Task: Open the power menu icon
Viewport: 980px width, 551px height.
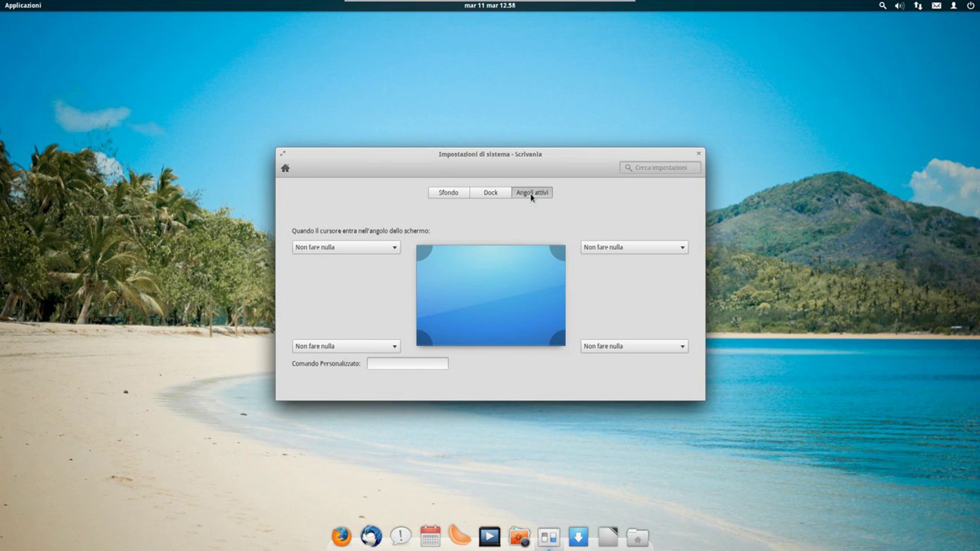Action: pyautogui.click(x=970, y=6)
